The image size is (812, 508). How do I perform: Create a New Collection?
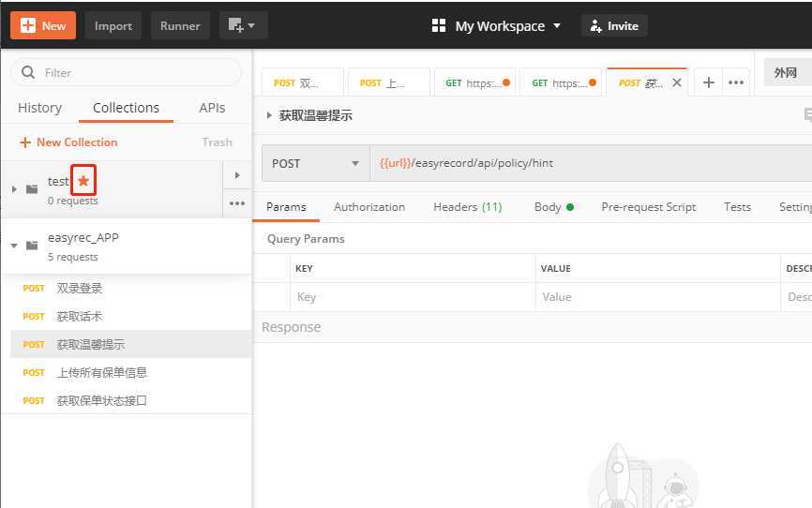68,142
